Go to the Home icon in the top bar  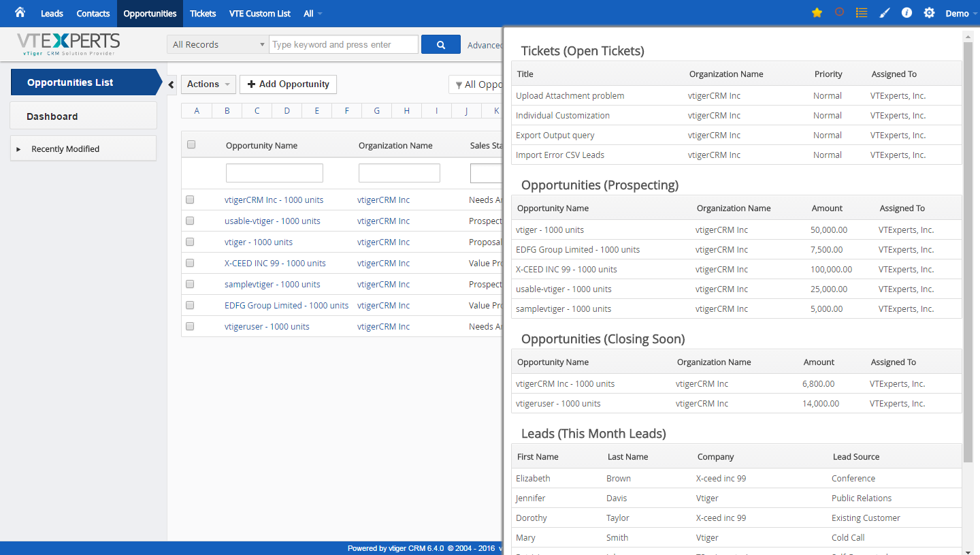(x=20, y=12)
